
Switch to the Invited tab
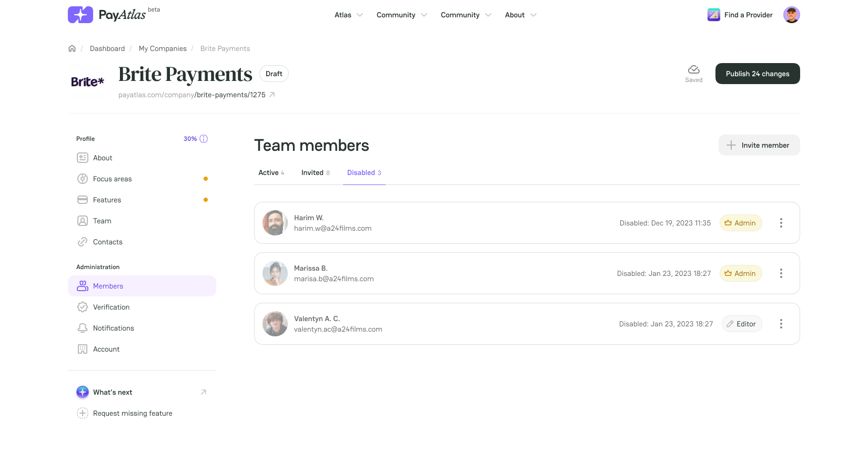(x=316, y=172)
